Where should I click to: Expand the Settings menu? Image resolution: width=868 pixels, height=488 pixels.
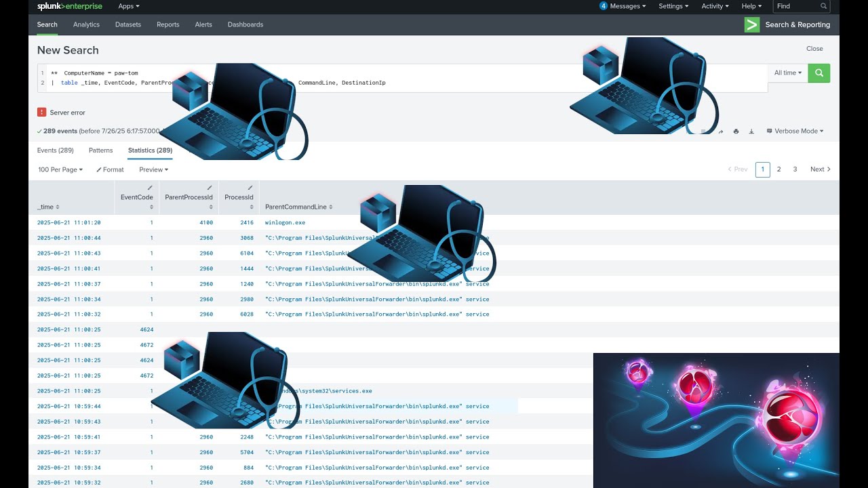(x=673, y=6)
